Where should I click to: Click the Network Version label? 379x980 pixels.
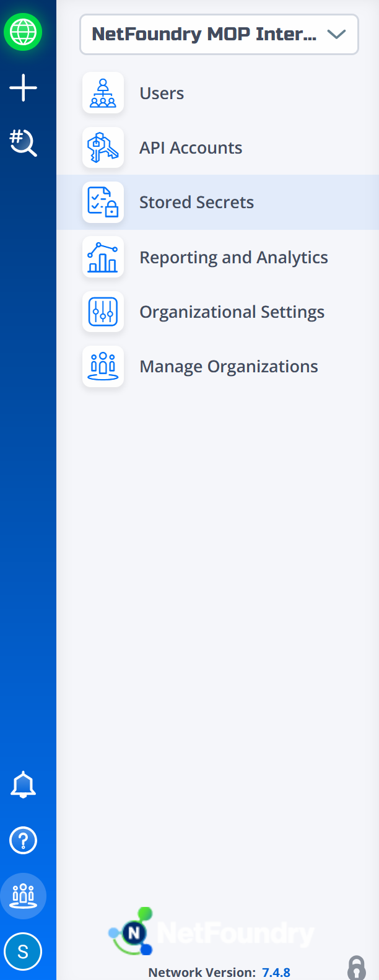[x=202, y=972]
